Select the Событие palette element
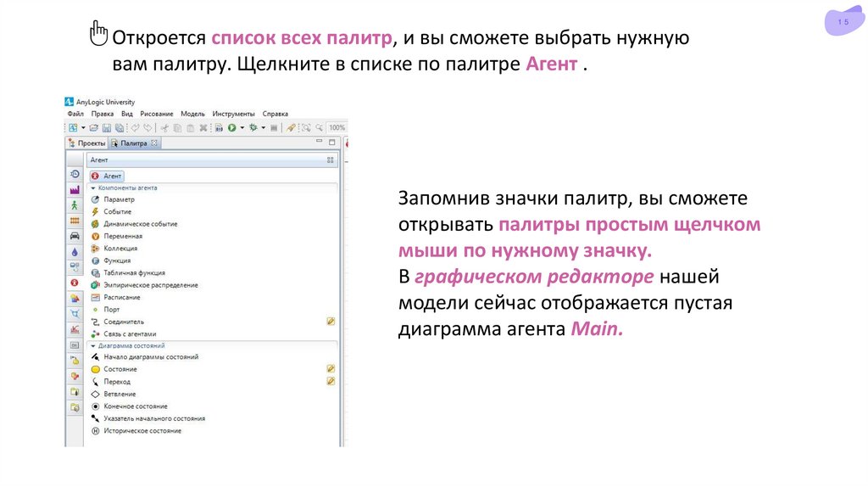The image size is (868, 487). point(111,211)
